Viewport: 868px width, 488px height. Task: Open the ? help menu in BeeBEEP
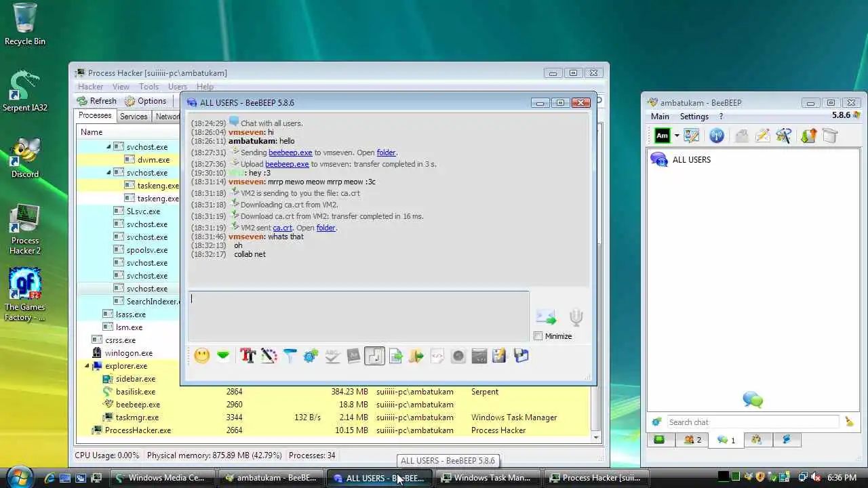(722, 117)
